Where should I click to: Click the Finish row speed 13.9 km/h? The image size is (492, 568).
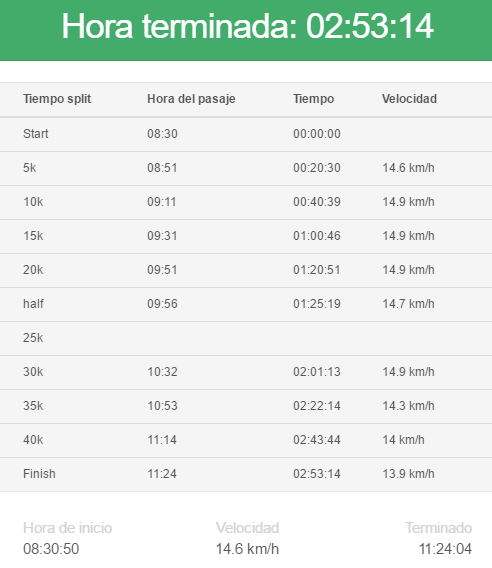point(408,474)
